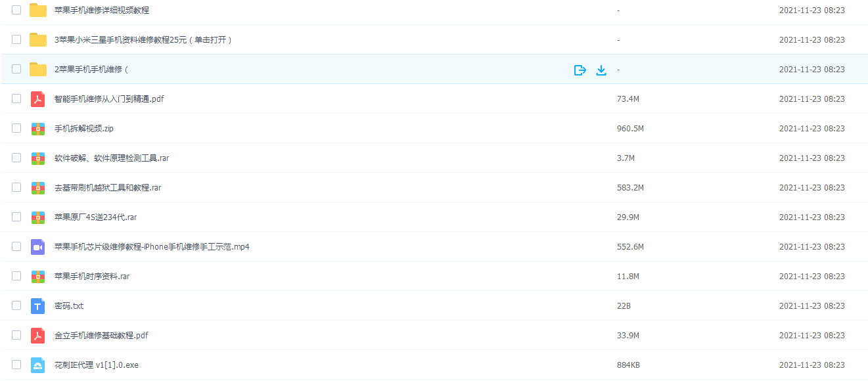This screenshot has height=381, width=868.
Task: Click file name 花刺IE代理 v1[1].0.exe
Action: [x=97, y=365]
